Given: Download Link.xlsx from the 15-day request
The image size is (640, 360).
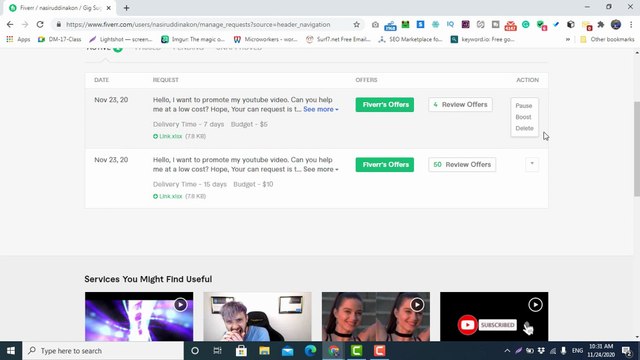Looking at the screenshot, I should point(168,196).
